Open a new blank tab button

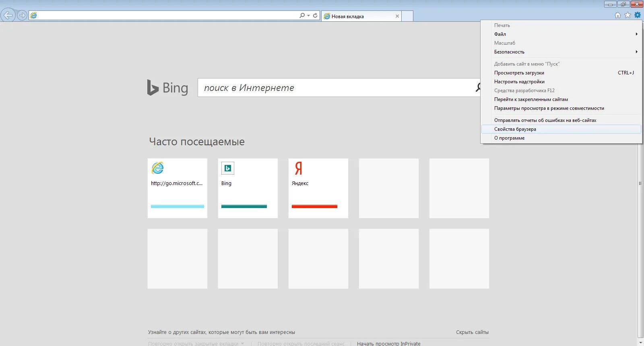(x=407, y=16)
